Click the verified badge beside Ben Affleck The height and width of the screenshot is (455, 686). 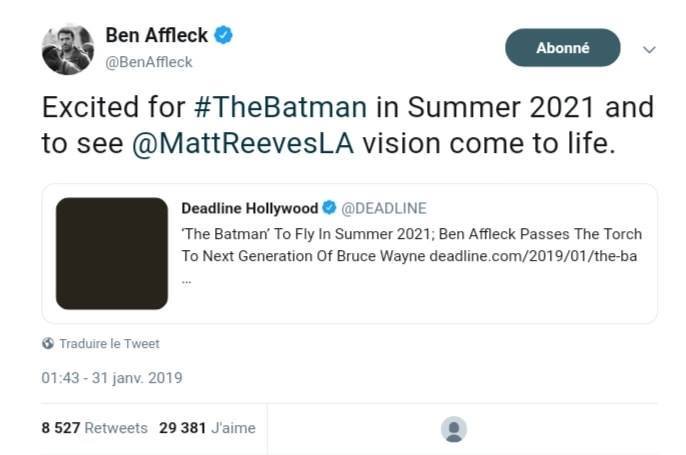coord(224,36)
